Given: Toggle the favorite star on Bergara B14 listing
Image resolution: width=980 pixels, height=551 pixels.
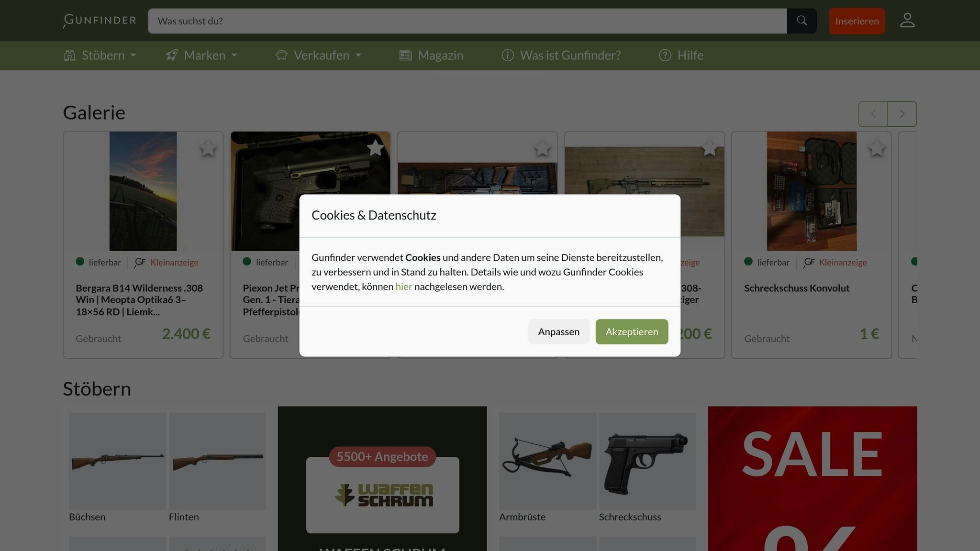Looking at the screenshot, I should click(x=208, y=148).
